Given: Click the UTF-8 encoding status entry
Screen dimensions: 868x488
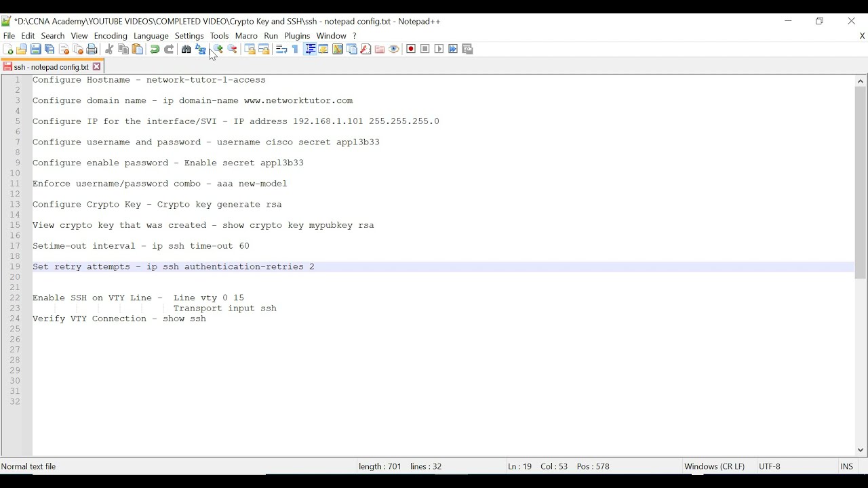Looking at the screenshot, I should 770,466.
